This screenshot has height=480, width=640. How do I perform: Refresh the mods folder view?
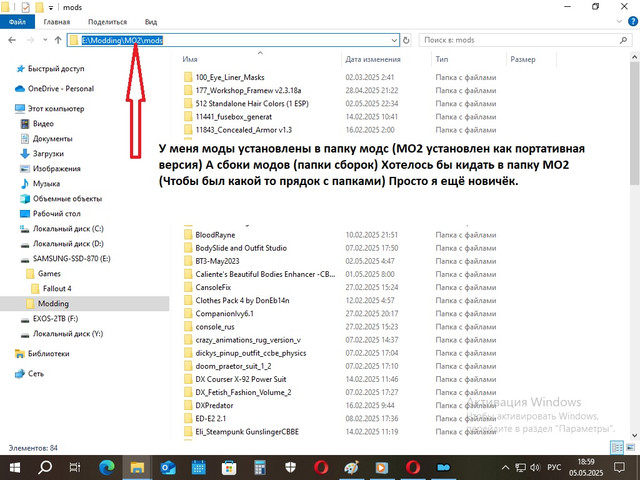coord(406,40)
